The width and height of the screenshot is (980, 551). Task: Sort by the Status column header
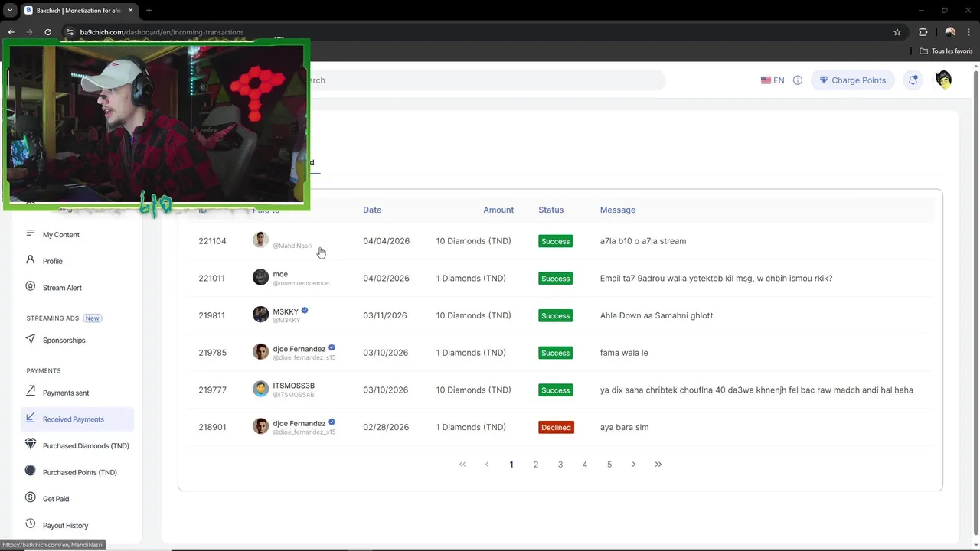coord(550,210)
